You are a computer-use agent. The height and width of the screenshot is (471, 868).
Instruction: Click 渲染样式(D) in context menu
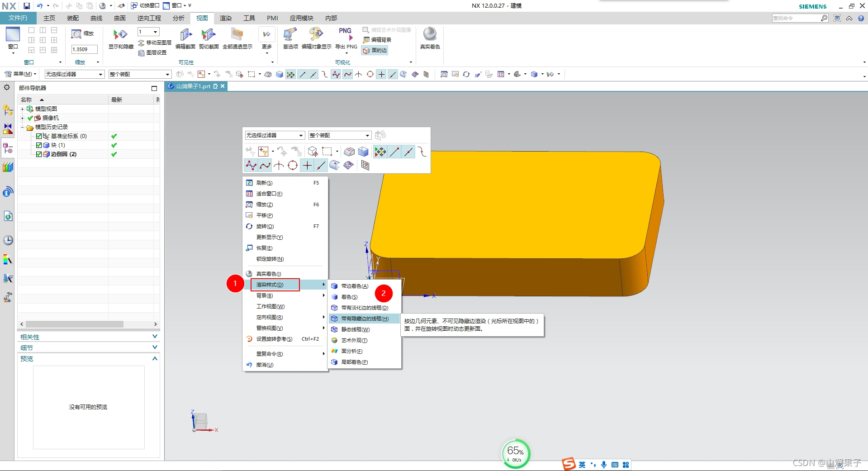coord(285,285)
